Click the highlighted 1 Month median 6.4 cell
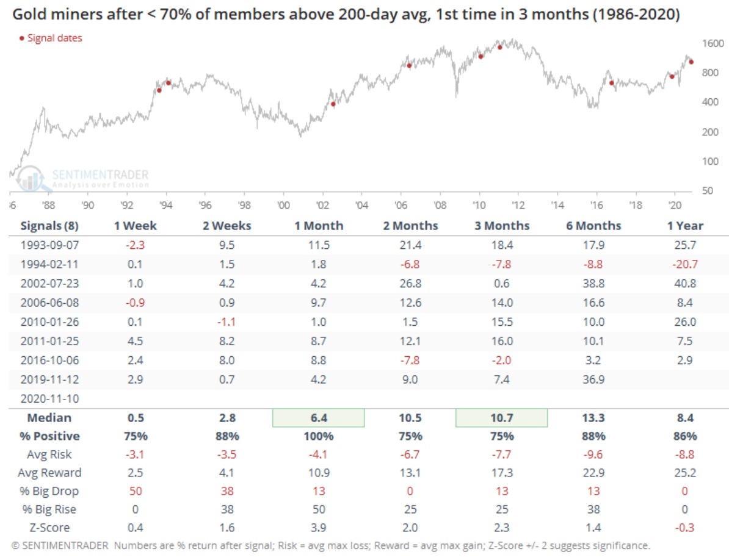 coord(318,418)
